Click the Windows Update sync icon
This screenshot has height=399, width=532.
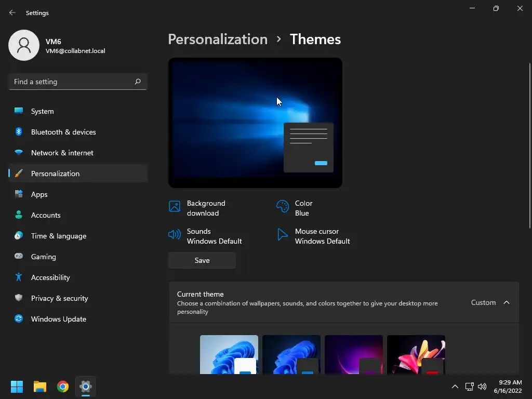[x=19, y=318]
